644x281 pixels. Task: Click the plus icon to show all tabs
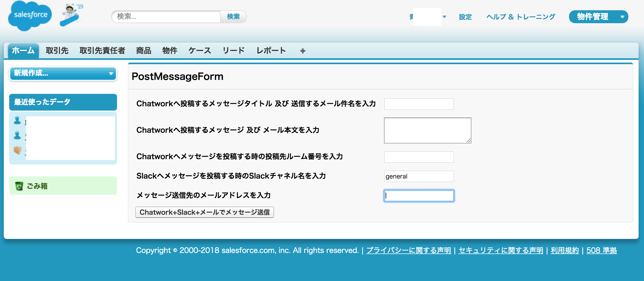point(303,51)
